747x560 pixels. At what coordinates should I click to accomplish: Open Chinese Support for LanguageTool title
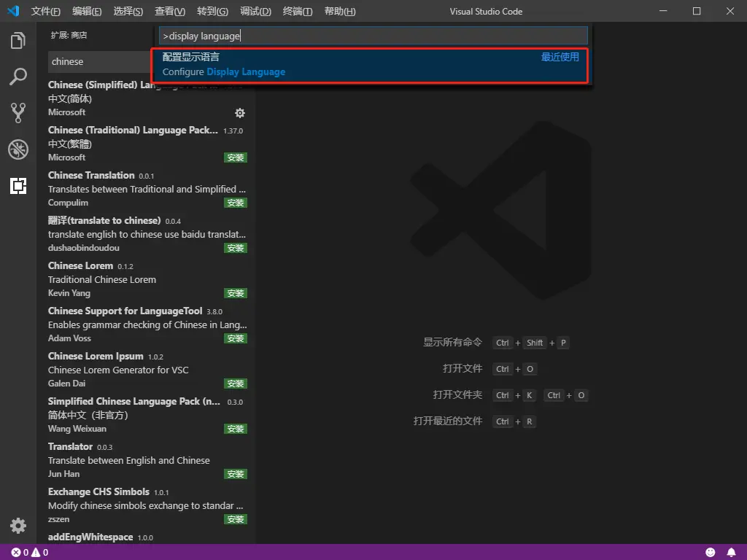(x=125, y=311)
